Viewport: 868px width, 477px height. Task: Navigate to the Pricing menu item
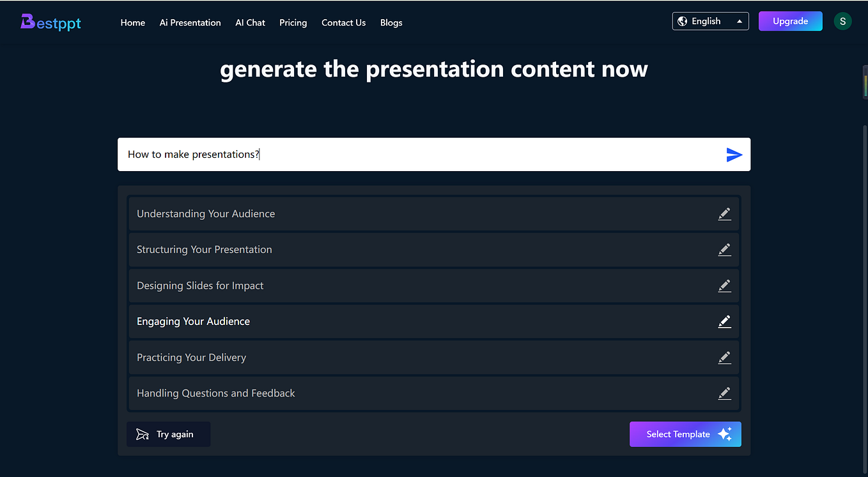tap(293, 22)
